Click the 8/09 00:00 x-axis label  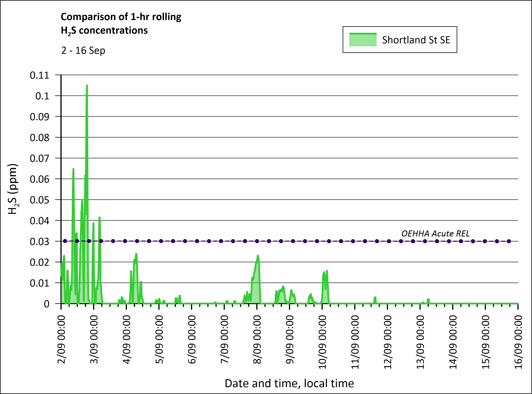(x=257, y=340)
